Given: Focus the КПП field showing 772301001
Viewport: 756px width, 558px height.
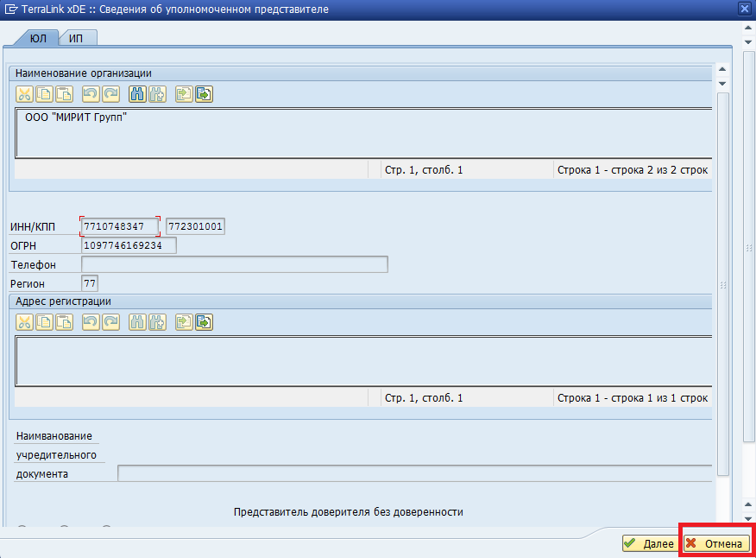Looking at the screenshot, I should click(x=195, y=227).
